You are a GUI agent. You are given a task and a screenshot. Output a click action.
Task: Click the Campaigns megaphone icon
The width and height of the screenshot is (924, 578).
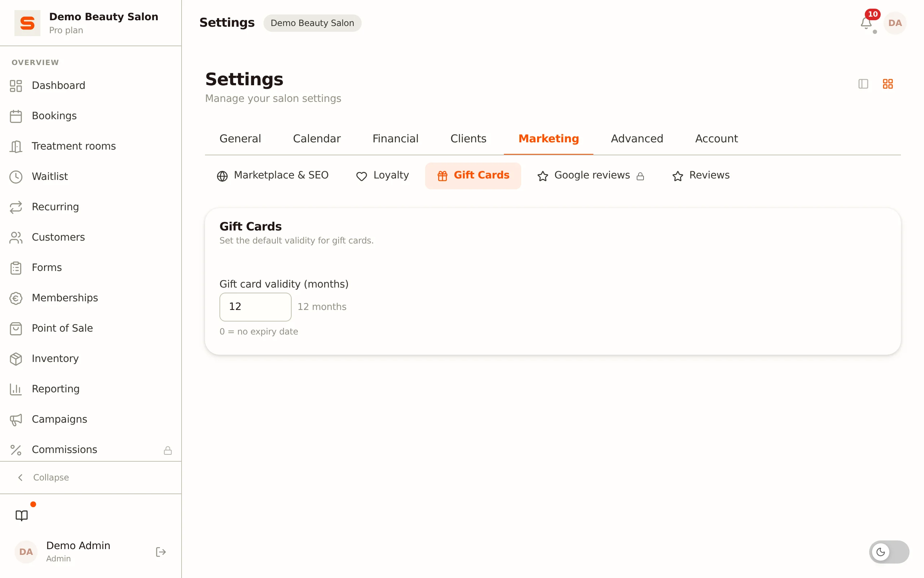coord(16,420)
